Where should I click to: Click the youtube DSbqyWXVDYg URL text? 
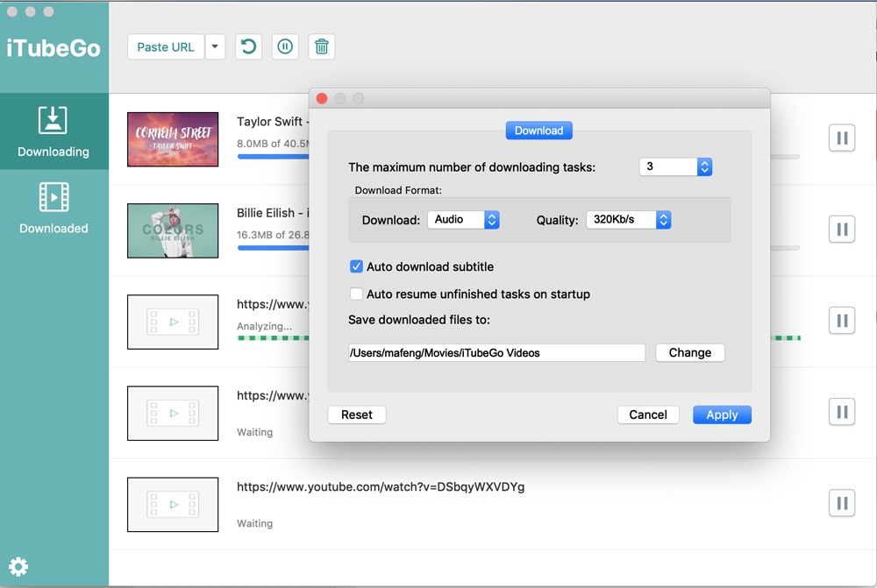coord(381,487)
